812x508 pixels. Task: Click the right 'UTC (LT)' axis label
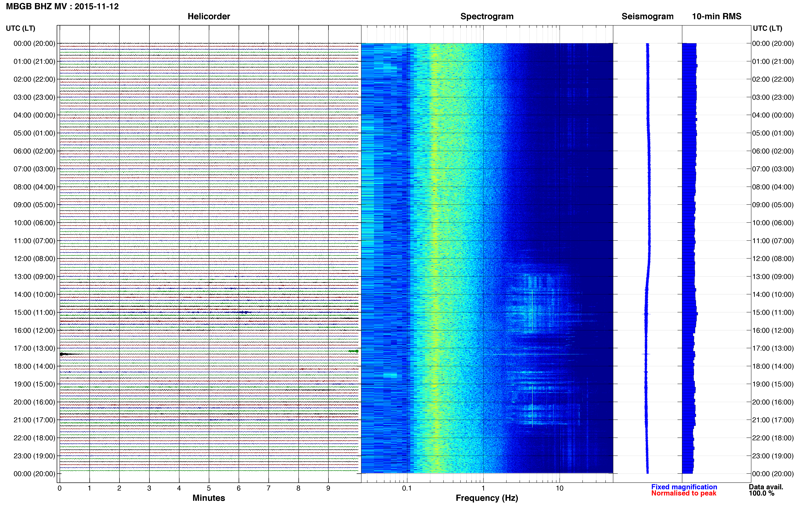(767, 28)
